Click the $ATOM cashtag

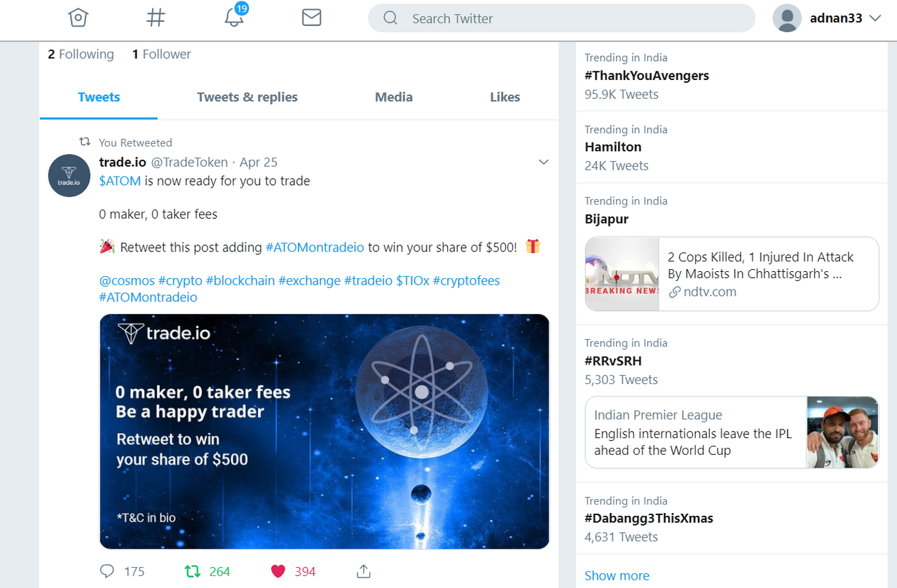click(120, 181)
